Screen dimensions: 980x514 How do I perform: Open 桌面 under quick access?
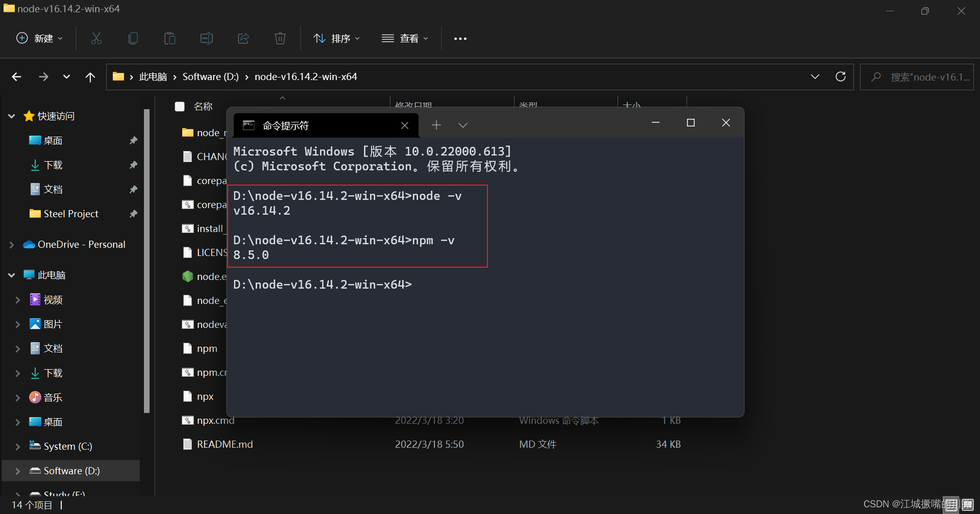53,141
